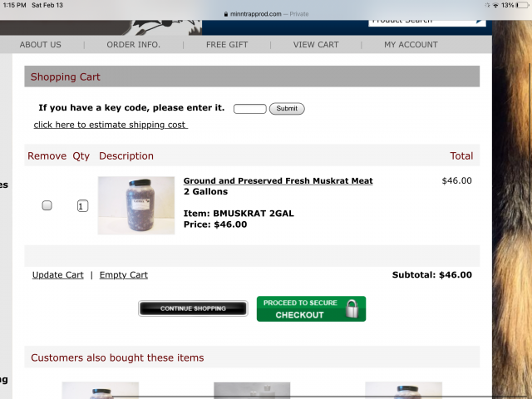Open the My Account menu item
The height and width of the screenshot is (399, 532).
coord(411,45)
